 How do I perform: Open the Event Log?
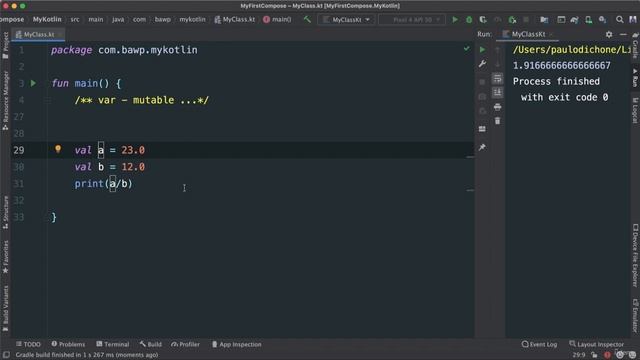(x=539, y=344)
